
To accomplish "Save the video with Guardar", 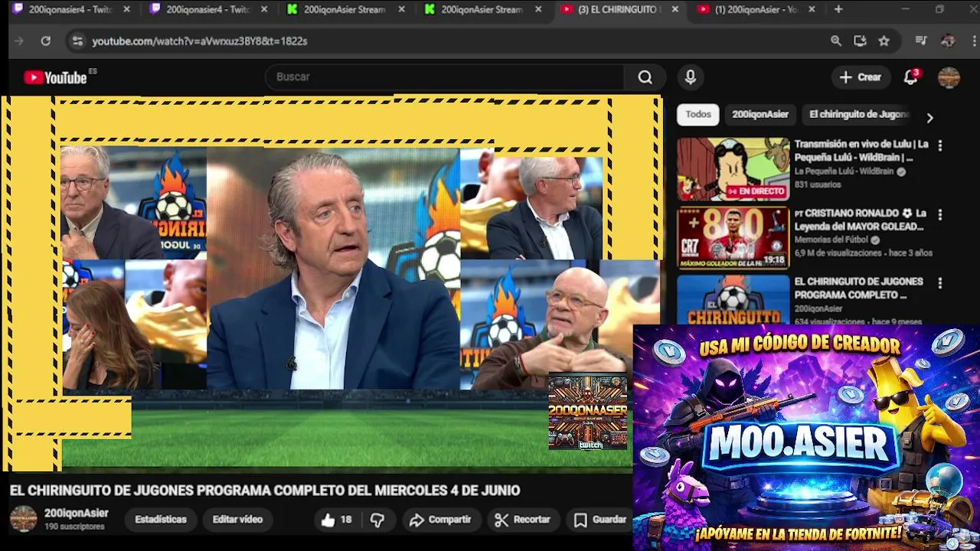I will [600, 520].
